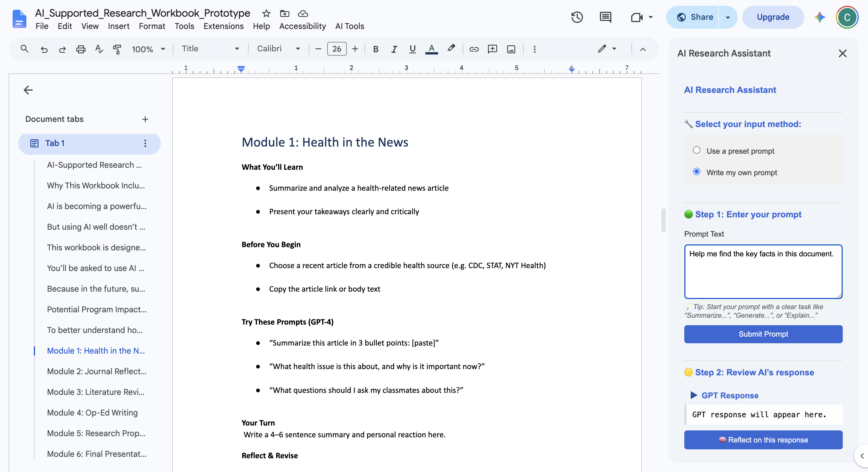Open Tab 1 three-dot options
This screenshot has height=472, width=868.
145,143
